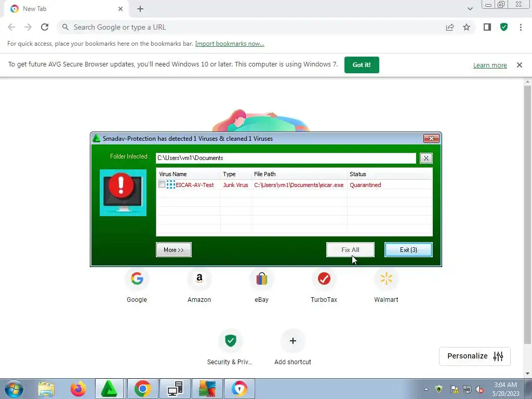Click the share page icon

(450, 27)
